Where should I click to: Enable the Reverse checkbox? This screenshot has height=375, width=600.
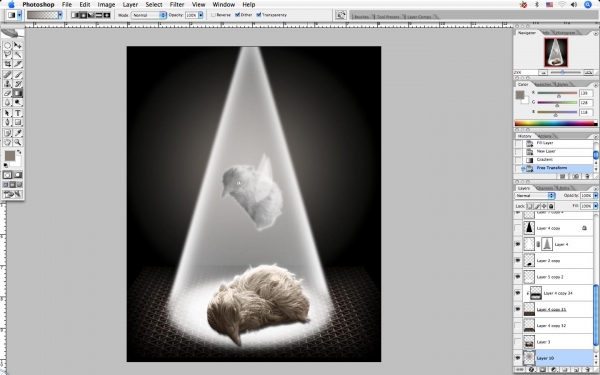(213, 15)
